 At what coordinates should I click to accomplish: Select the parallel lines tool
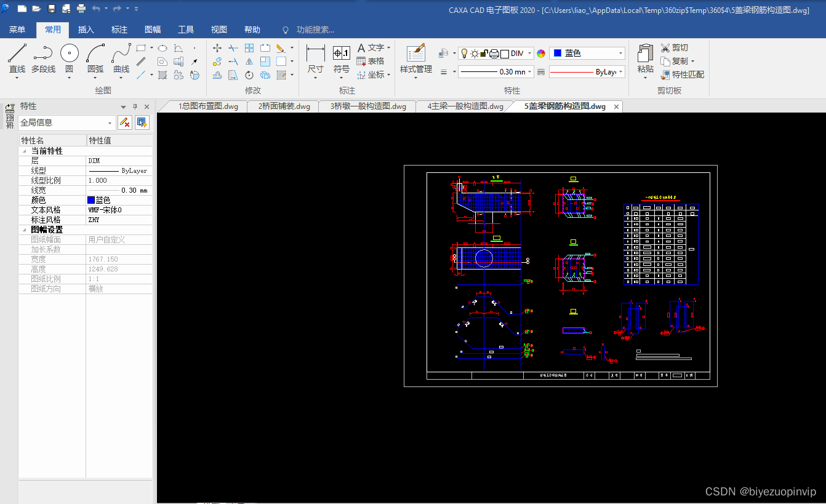(x=141, y=62)
